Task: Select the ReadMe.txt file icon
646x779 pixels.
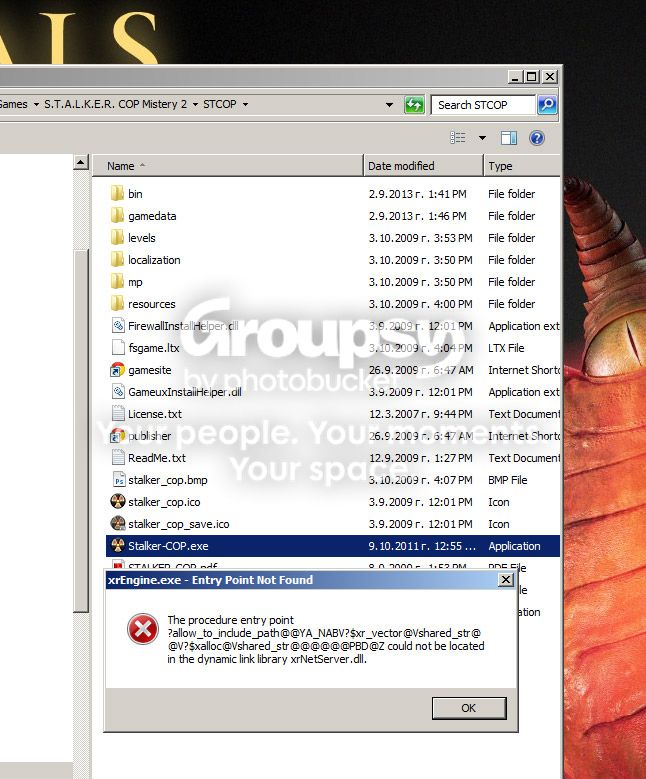Action: pos(118,458)
